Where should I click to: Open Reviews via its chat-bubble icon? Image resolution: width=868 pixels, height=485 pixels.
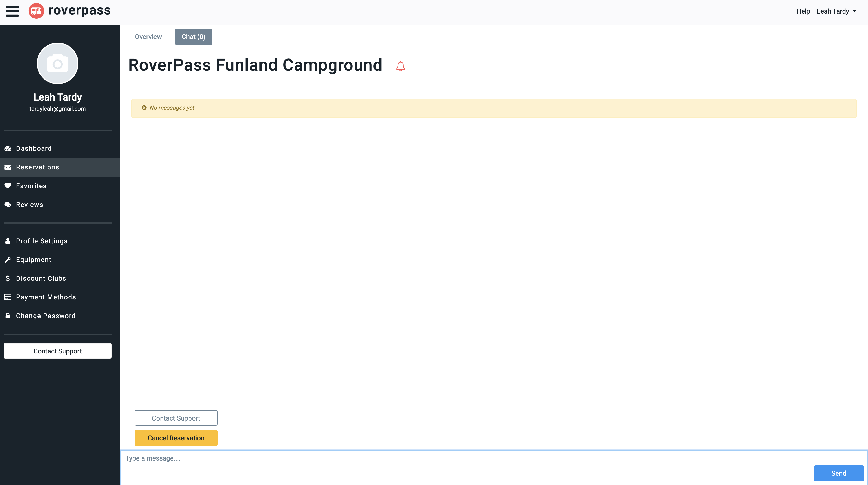(x=8, y=205)
